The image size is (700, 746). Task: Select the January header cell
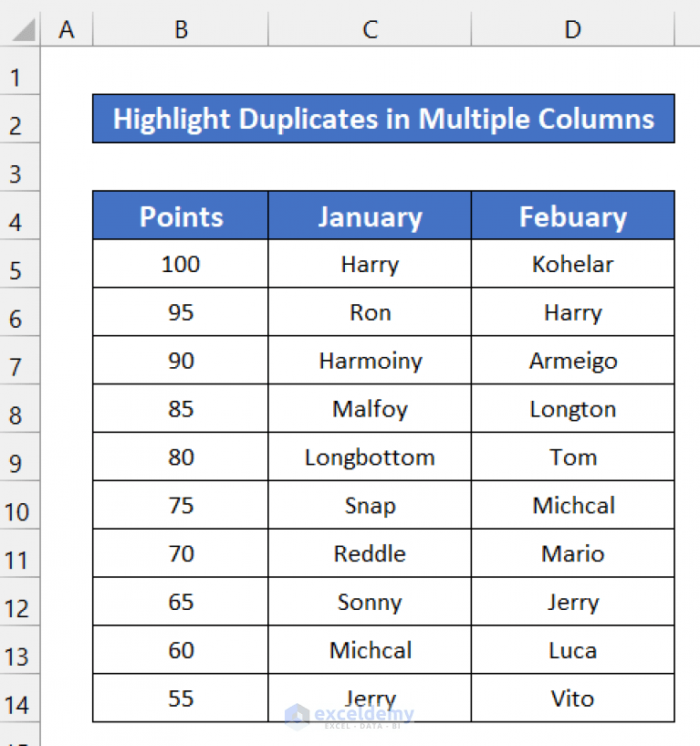coord(370,215)
